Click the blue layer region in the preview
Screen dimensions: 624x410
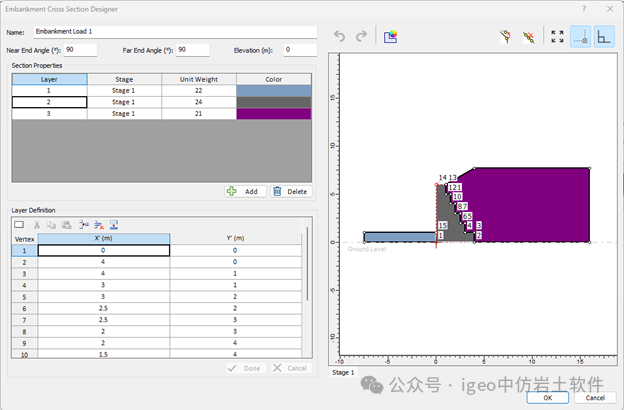[400, 237]
